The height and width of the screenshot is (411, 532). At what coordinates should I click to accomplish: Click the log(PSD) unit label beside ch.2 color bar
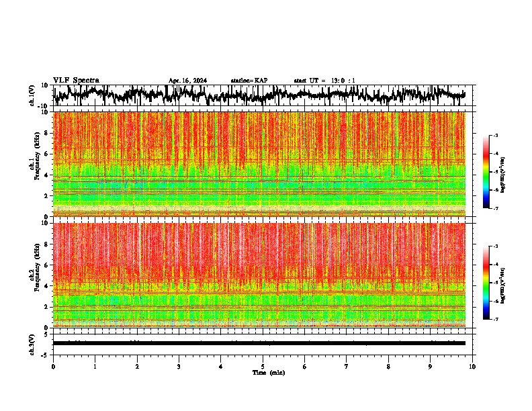pyautogui.click(x=503, y=285)
